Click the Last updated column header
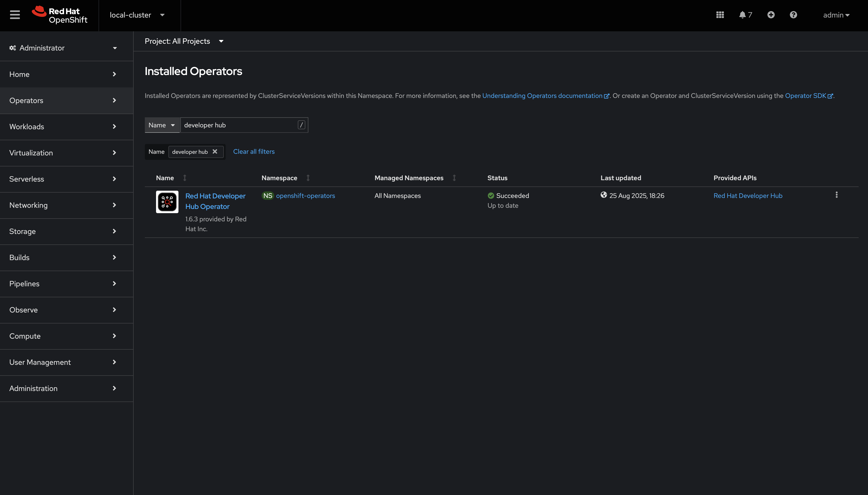Screen dimensions: 868x495 click(621, 178)
